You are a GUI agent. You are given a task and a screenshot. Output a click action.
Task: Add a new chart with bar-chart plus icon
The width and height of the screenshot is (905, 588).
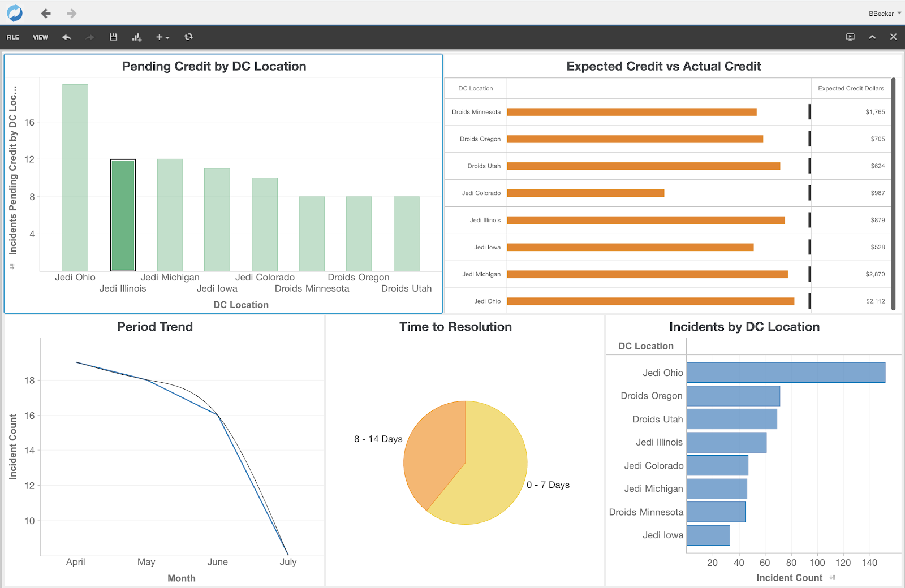tap(137, 37)
